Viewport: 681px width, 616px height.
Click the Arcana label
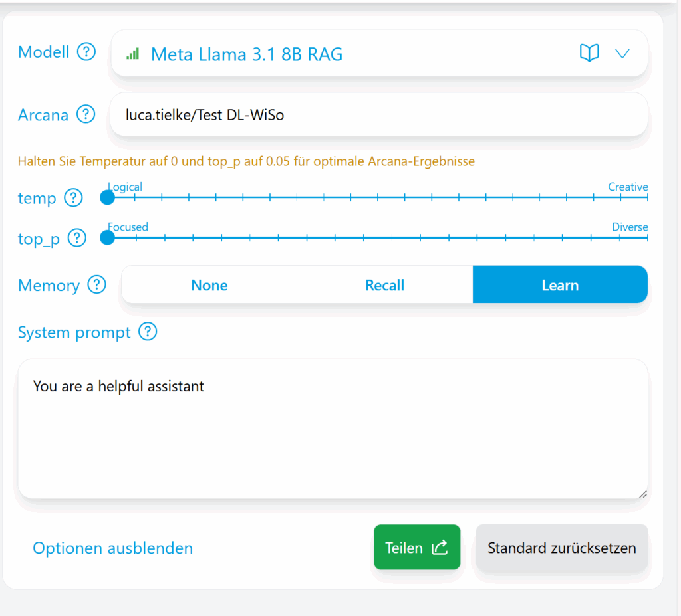coord(43,115)
